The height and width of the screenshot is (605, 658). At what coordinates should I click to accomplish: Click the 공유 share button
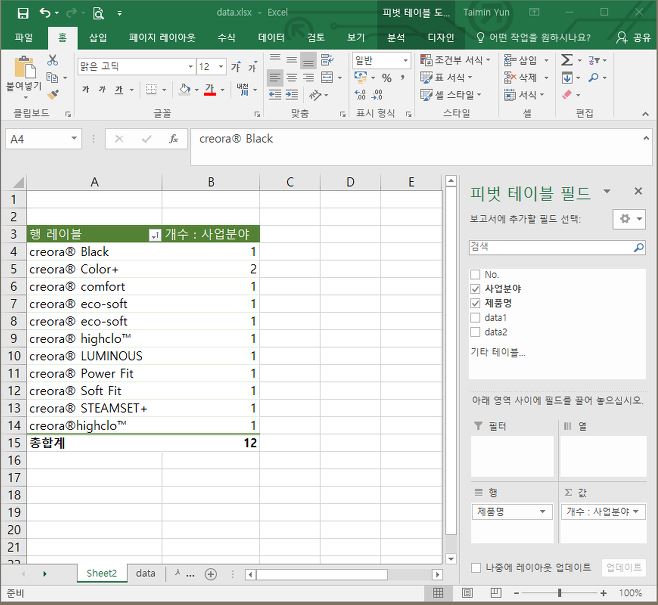(x=634, y=38)
